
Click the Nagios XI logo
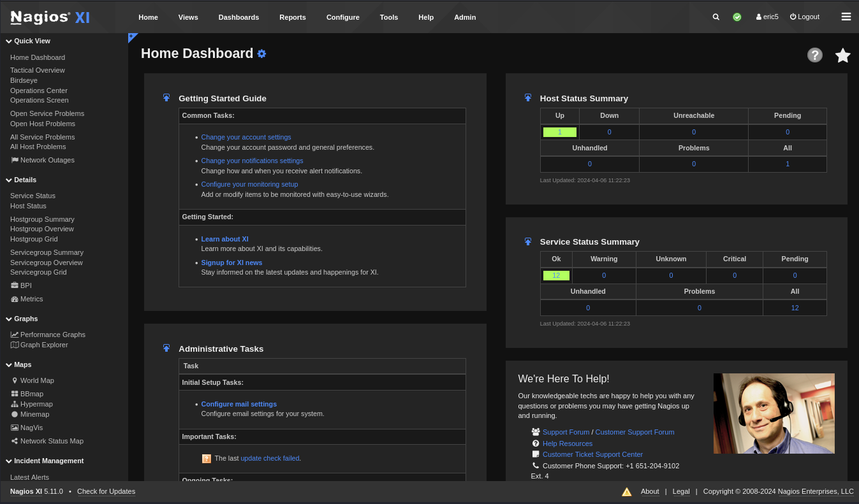click(50, 17)
